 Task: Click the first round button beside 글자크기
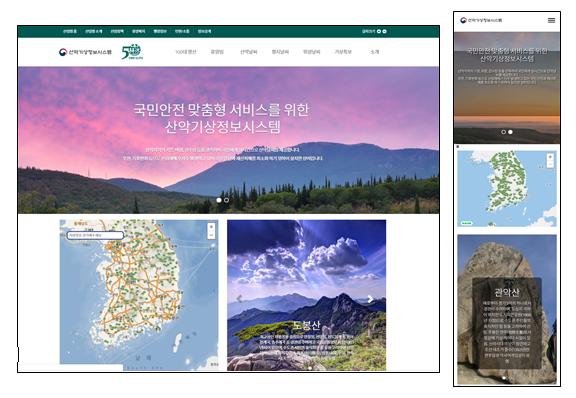pyautogui.click(x=379, y=31)
